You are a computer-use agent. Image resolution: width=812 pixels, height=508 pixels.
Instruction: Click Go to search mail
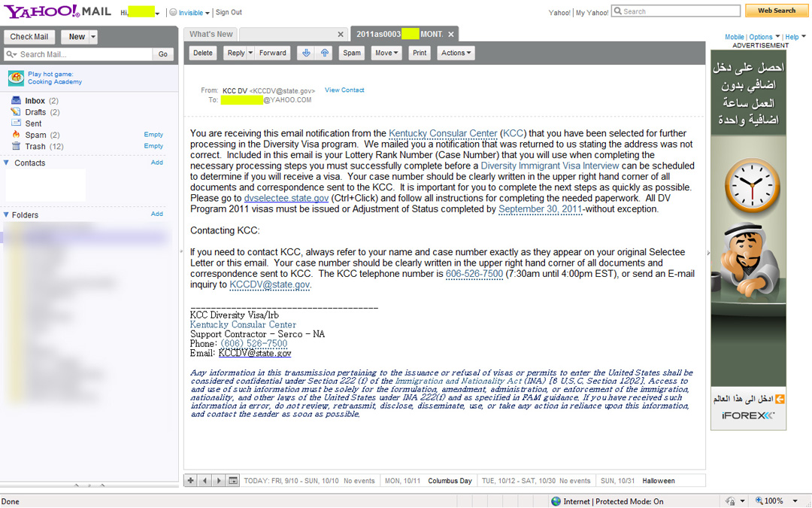click(x=163, y=54)
